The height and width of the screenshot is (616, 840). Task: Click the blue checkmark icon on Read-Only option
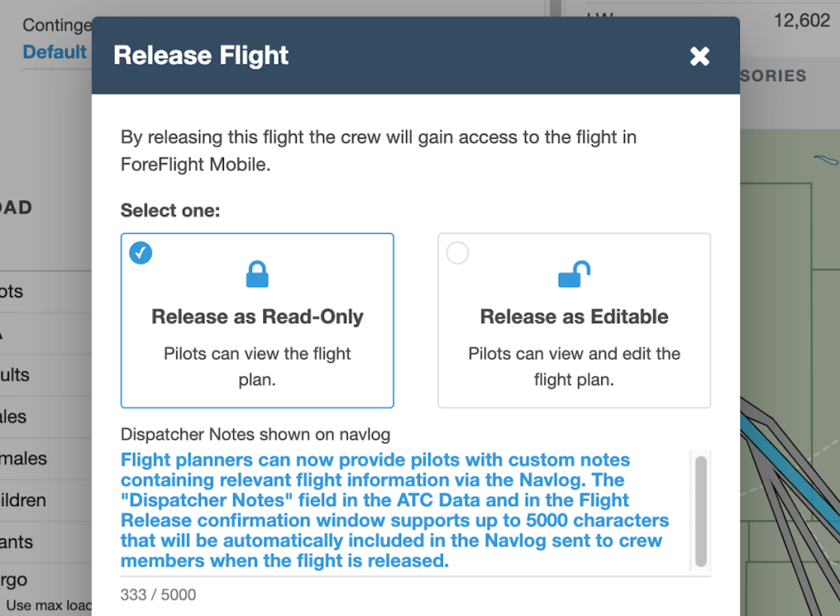pyautogui.click(x=140, y=253)
